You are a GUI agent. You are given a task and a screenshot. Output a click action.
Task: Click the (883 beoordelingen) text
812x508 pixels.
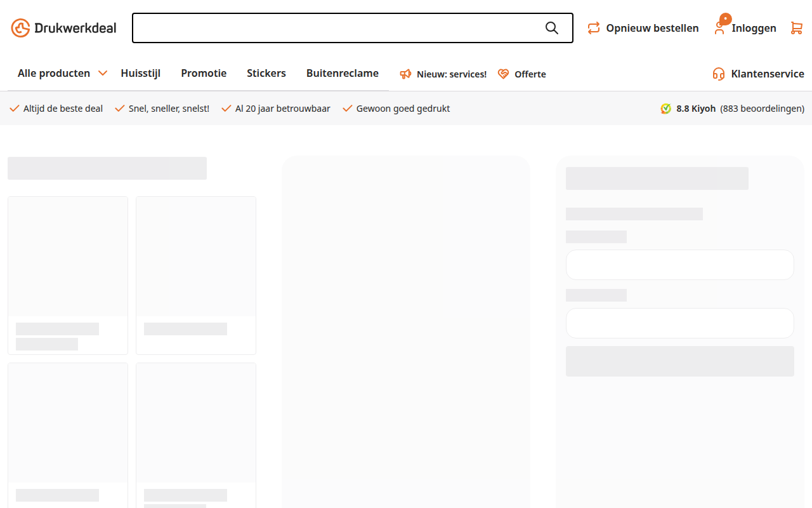762,109
